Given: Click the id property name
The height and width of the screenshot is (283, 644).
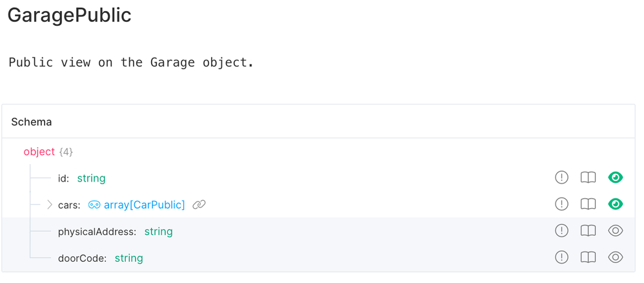Looking at the screenshot, I should [x=63, y=178].
